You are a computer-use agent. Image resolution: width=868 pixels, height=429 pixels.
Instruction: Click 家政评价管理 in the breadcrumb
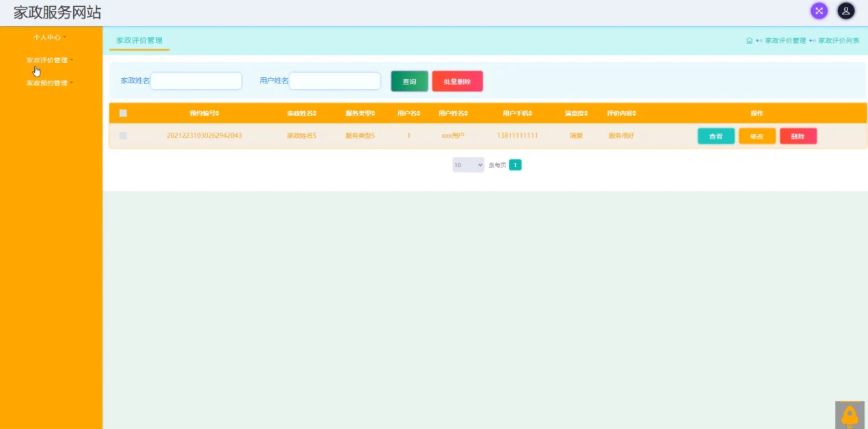pyautogui.click(x=785, y=40)
